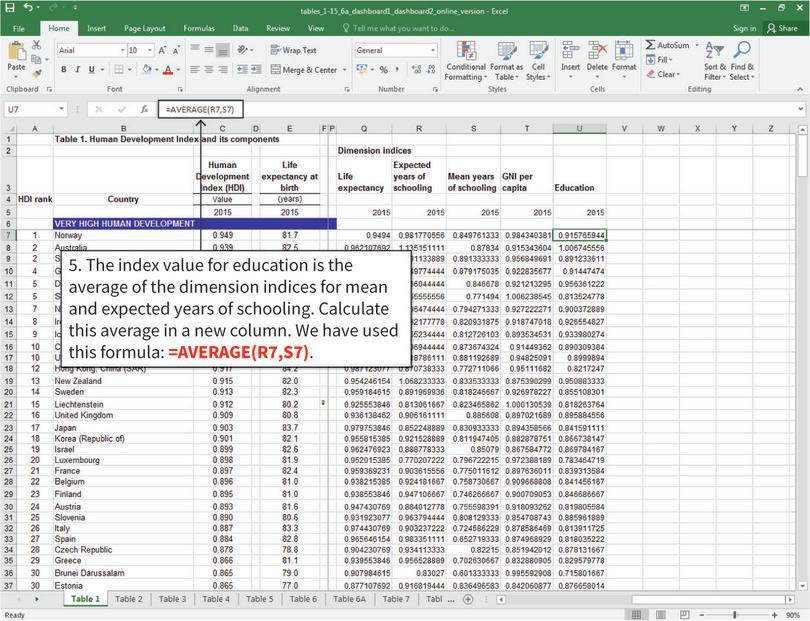Open the Table 6A sheet
810x621 pixels.
(350, 599)
